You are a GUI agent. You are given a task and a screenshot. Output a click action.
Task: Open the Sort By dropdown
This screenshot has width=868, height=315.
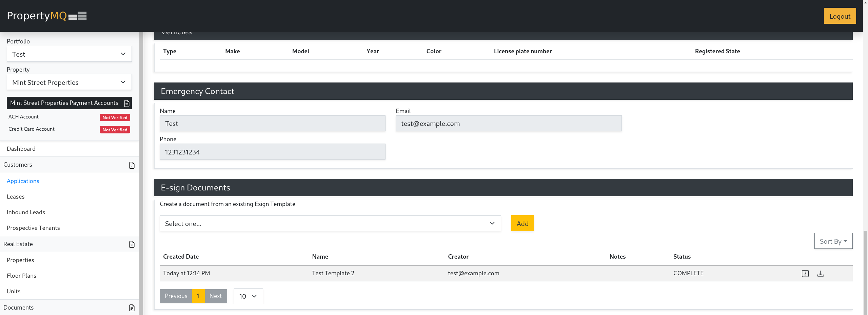[833, 241]
